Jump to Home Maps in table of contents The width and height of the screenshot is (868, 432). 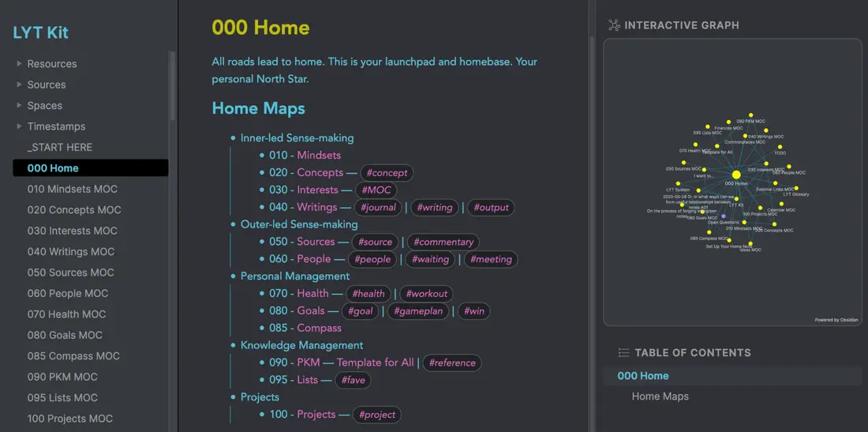(660, 396)
